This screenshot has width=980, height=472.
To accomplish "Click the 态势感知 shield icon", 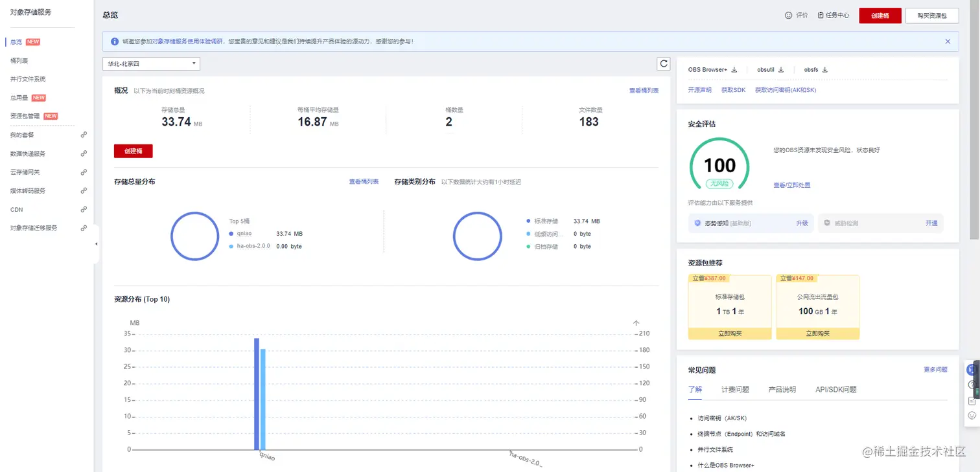I will (x=697, y=223).
